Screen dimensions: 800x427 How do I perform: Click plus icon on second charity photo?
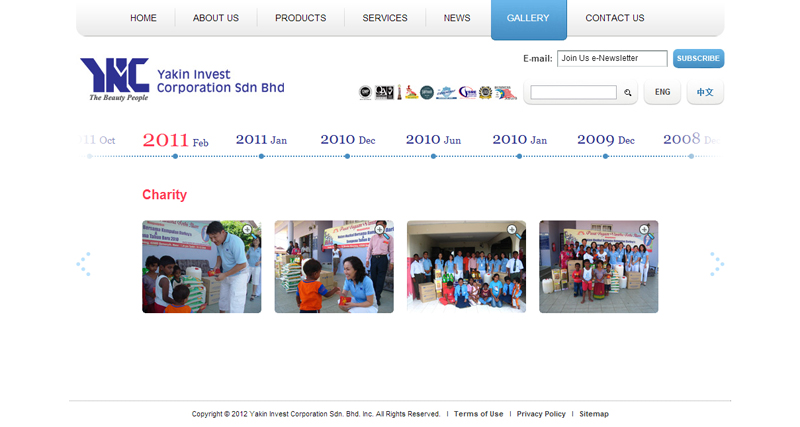[379, 230]
